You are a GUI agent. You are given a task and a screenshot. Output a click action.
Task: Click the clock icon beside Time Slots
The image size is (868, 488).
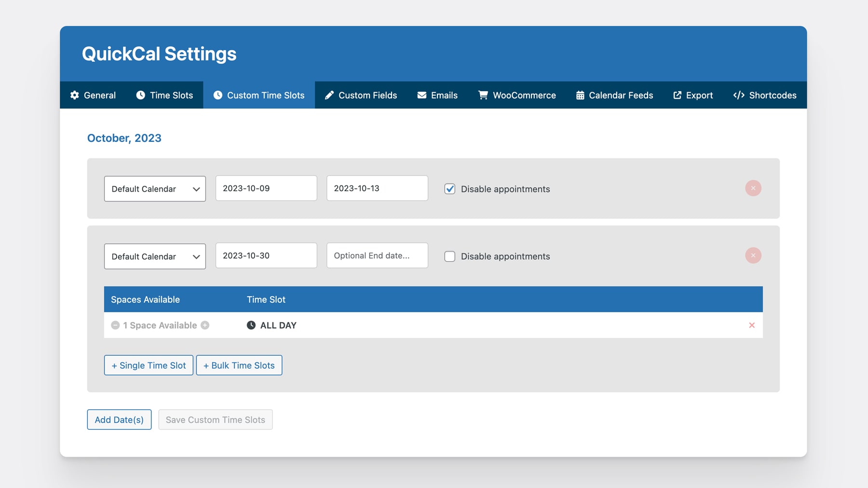point(140,95)
